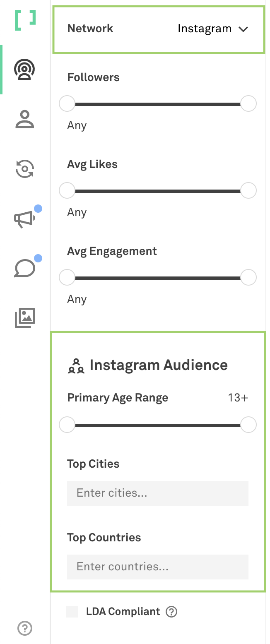Click the Top Cities input field

click(x=158, y=493)
